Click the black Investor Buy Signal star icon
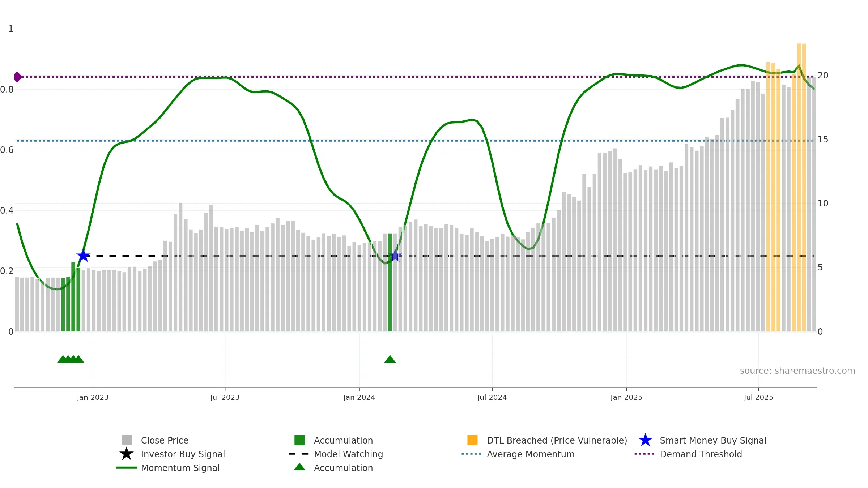The image size is (868, 488). pyautogui.click(x=126, y=454)
